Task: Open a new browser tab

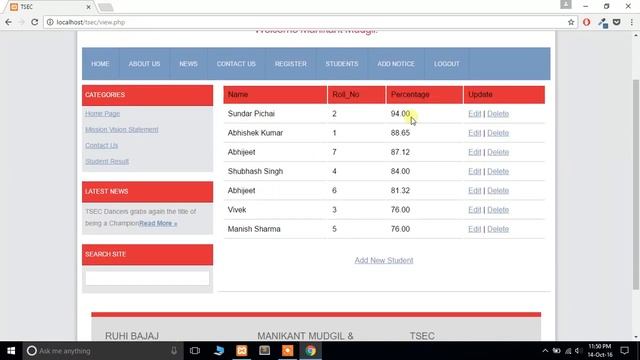Action: (105, 7)
